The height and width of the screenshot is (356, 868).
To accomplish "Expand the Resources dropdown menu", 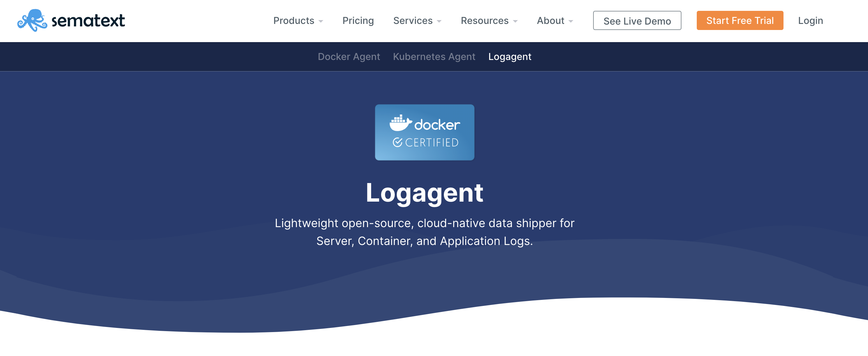I will pos(485,20).
